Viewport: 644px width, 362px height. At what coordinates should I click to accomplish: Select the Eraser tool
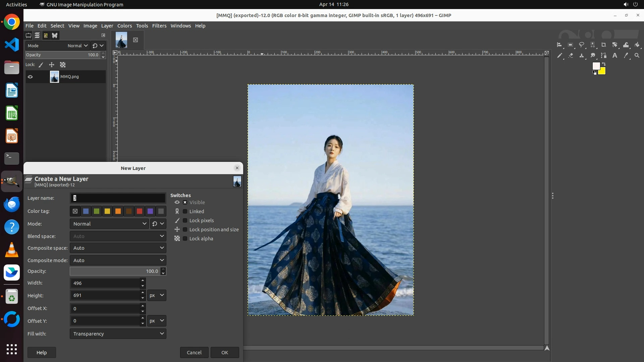point(571,56)
